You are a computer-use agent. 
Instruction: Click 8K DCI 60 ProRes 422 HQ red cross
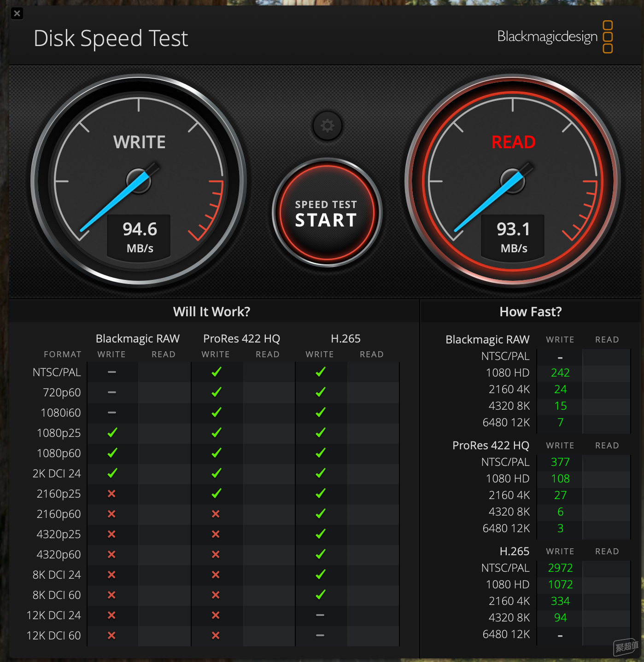coord(216,595)
